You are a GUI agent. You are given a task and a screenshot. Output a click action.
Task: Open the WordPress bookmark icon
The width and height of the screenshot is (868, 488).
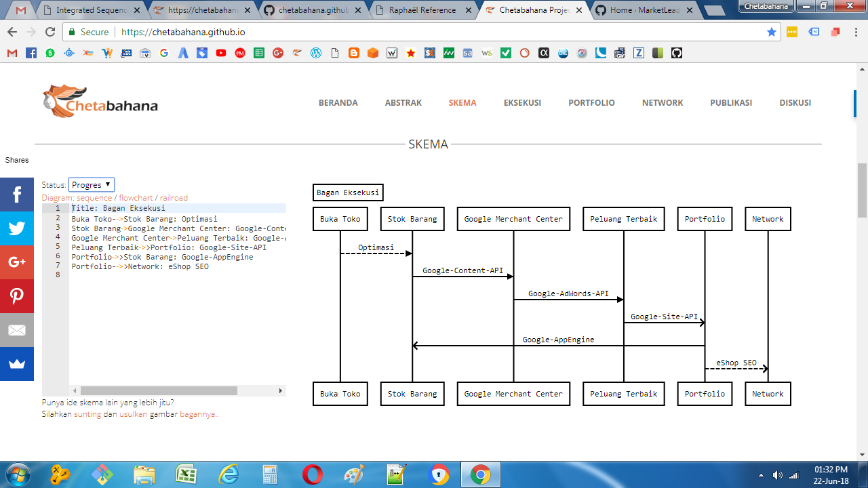(x=316, y=53)
